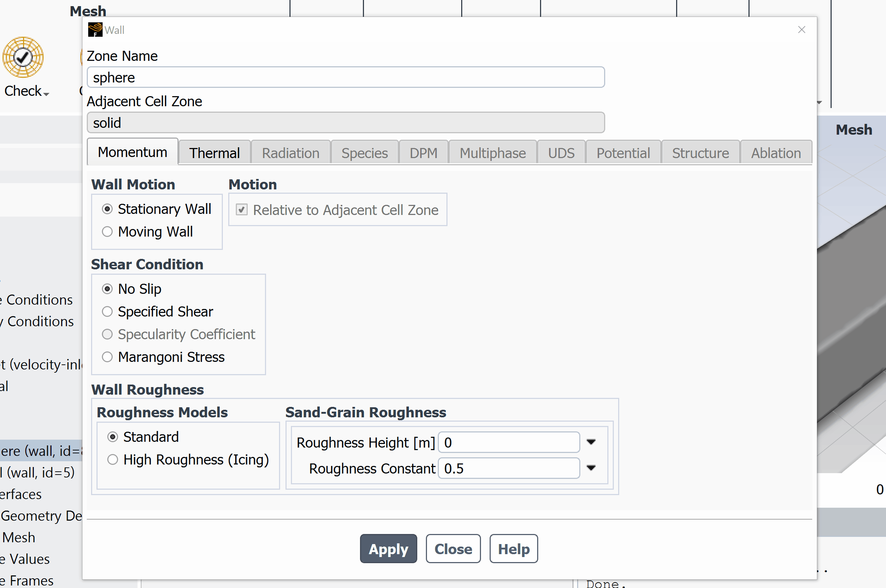The height and width of the screenshot is (588, 886).
Task: Click the Roughness Constant input field
Action: pos(509,468)
